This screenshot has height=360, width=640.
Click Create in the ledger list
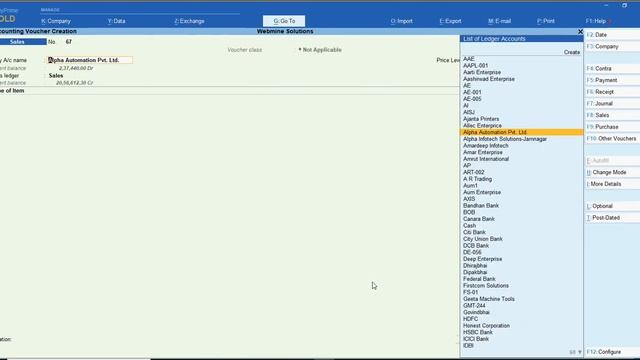point(571,52)
